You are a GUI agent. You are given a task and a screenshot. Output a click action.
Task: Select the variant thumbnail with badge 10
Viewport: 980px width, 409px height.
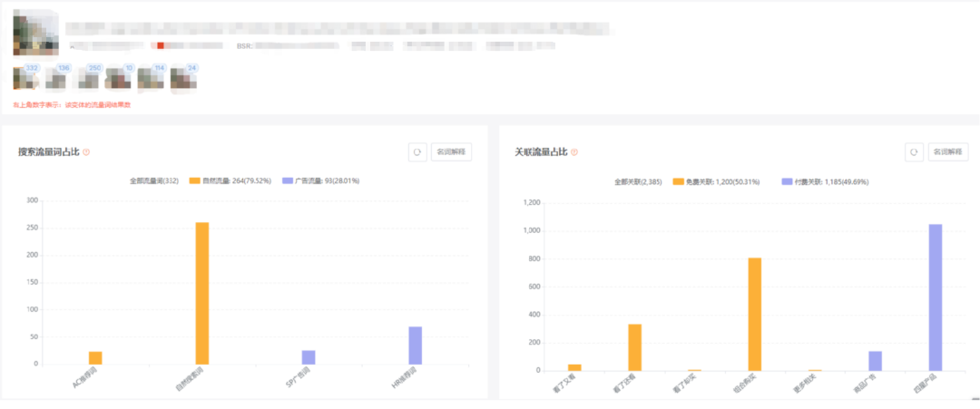click(120, 79)
